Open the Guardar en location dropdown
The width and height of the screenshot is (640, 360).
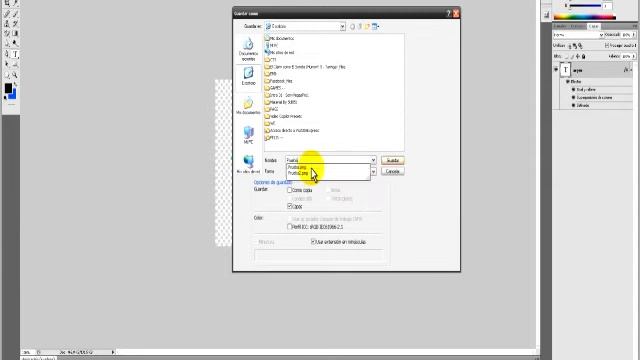tap(342, 27)
